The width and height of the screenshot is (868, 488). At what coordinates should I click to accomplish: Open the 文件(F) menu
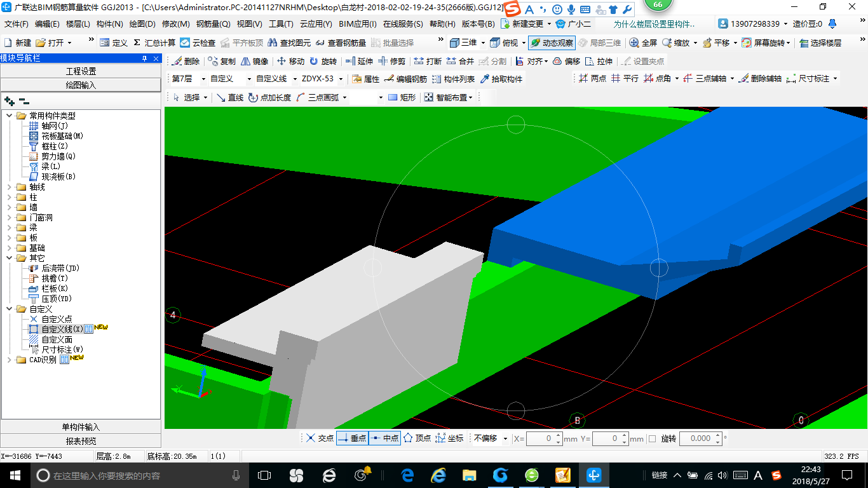click(17, 24)
